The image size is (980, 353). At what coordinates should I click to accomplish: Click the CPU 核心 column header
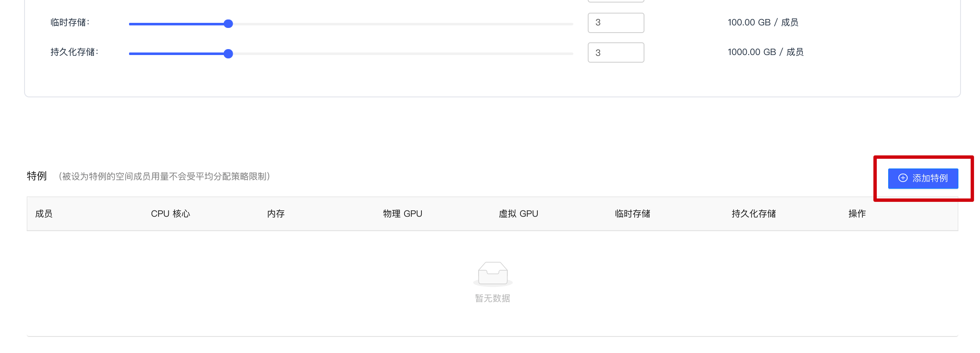[x=171, y=214]
